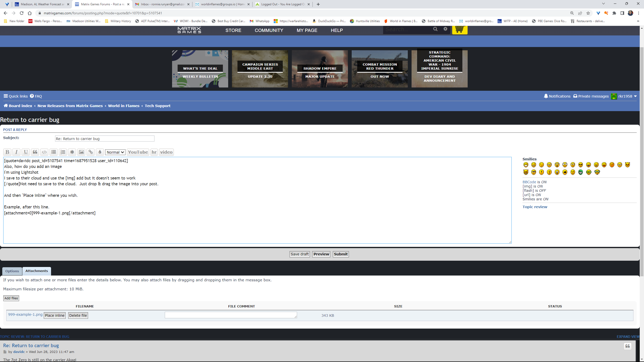Open the Shadow Empire banner thumbnail

coord(320,69)
